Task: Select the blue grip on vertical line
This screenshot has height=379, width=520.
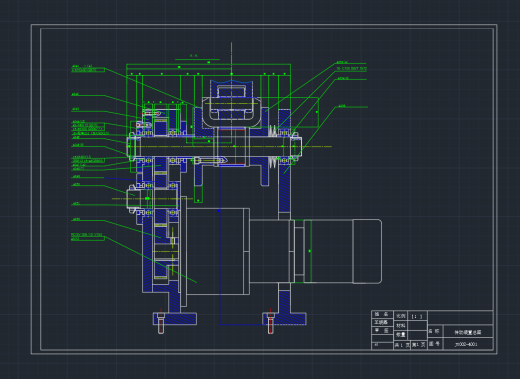Action: [x=219, y=211]
